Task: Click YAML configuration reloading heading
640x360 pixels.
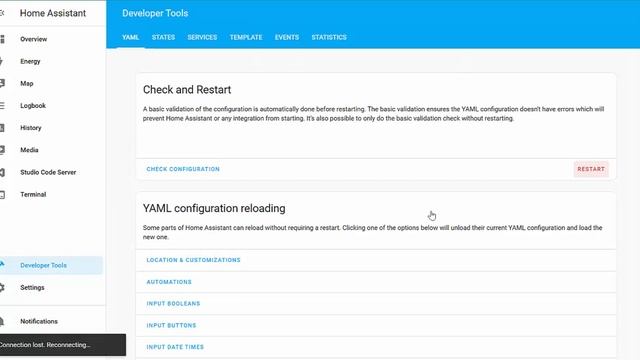Action: point(214,208)
